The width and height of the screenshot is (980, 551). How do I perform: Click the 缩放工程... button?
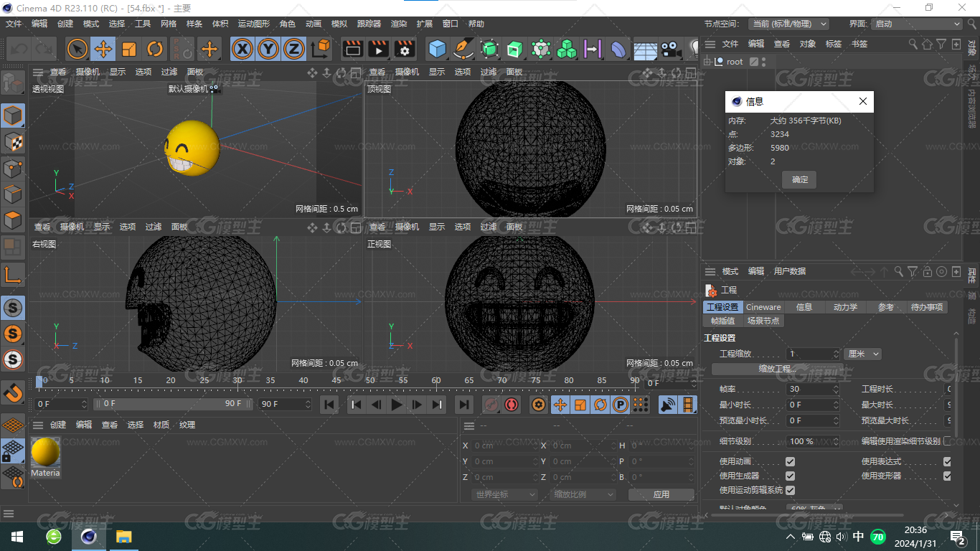pyautogui.click(x=778, y=369)
